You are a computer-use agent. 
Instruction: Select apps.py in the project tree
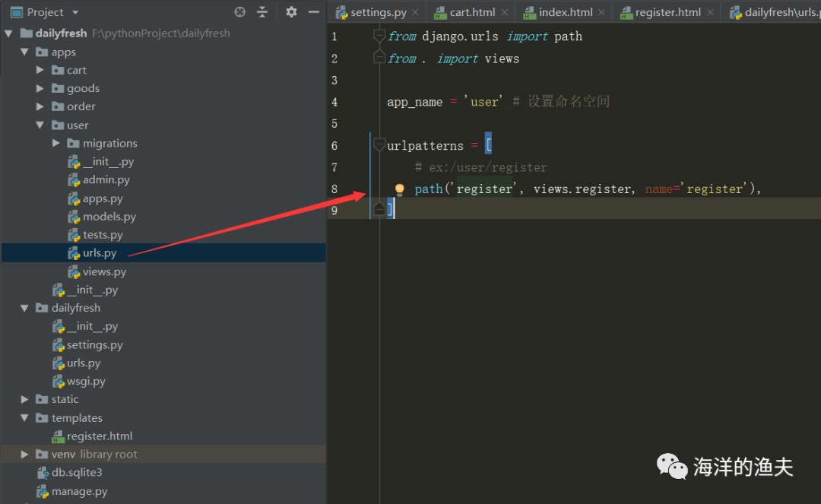pos(103,198)
